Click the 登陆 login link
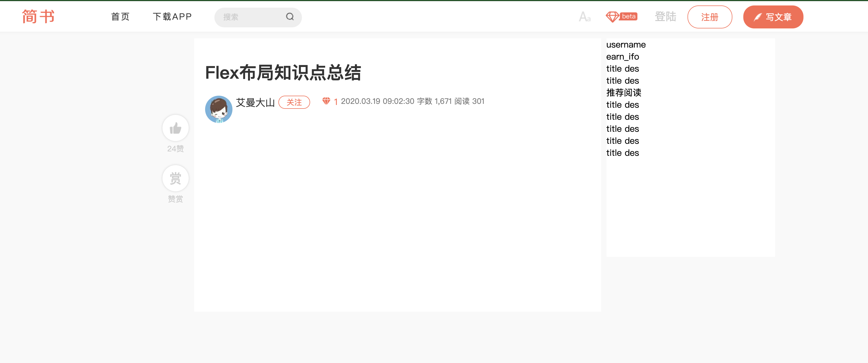Image resolution: width=868 pixels, height=363 pixels. [x=665, y=16]
